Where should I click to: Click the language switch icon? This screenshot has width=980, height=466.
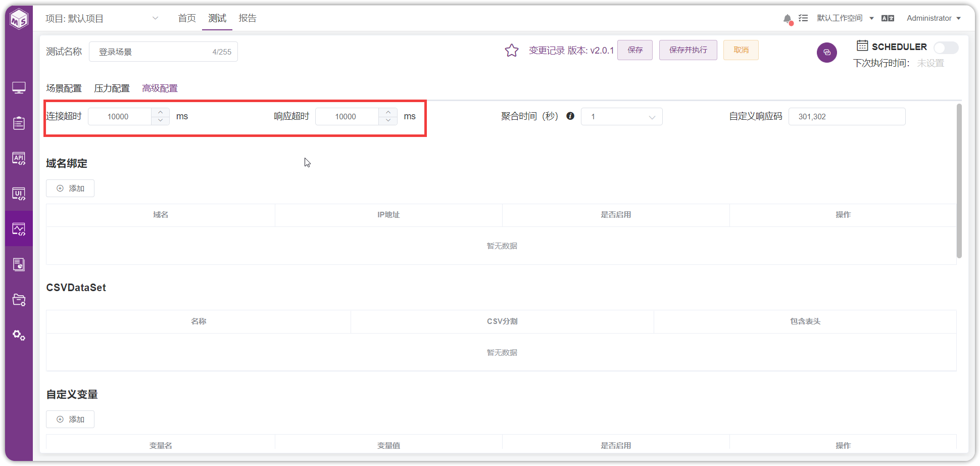(888, 18)
